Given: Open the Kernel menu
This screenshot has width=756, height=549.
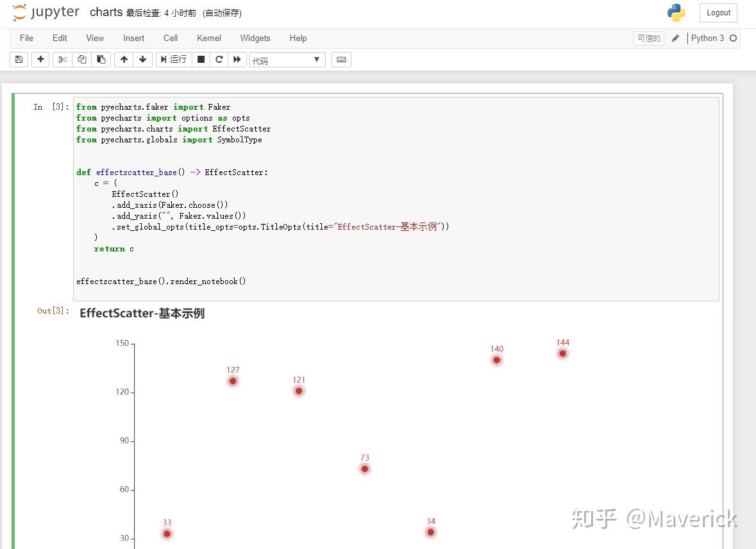Looking at the screenshot, I should [208, 38].
